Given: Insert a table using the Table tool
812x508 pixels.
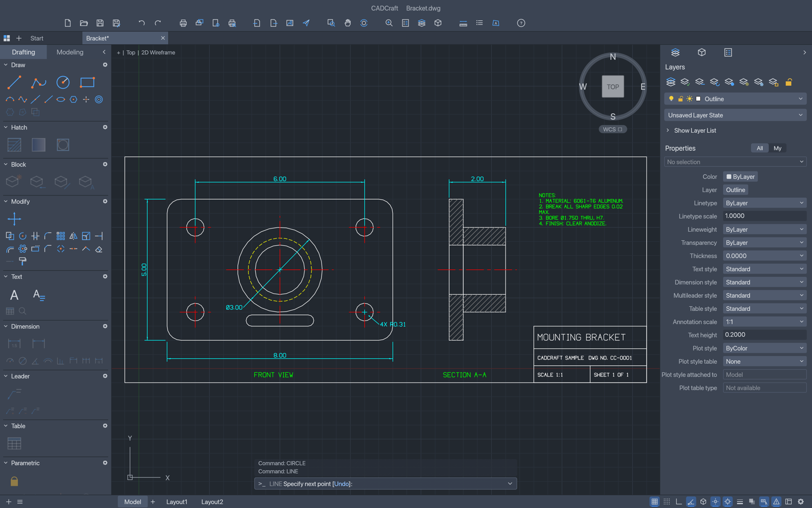Looking at the screenshot, I should 14,443.
